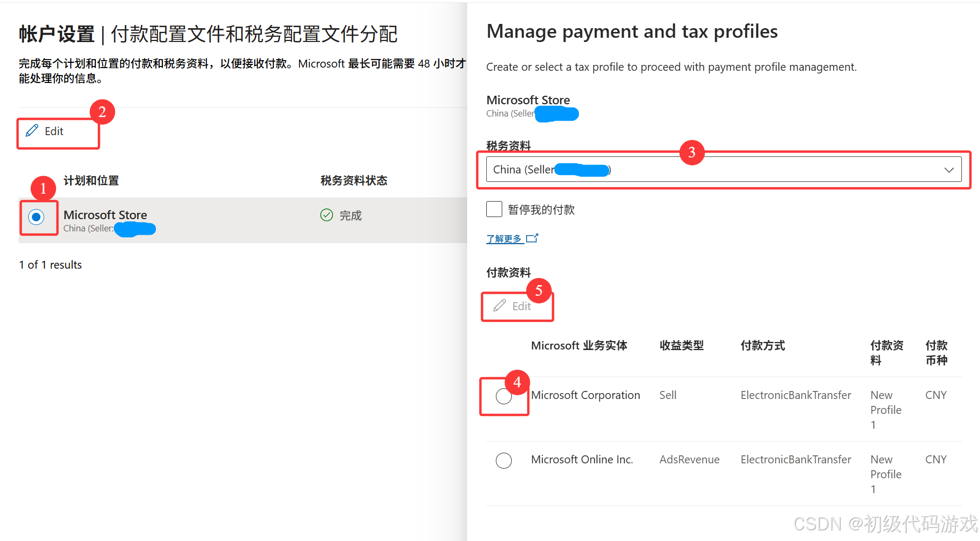Click CNY in the Microsoft Online Inc. row

[x=936, y=460]
